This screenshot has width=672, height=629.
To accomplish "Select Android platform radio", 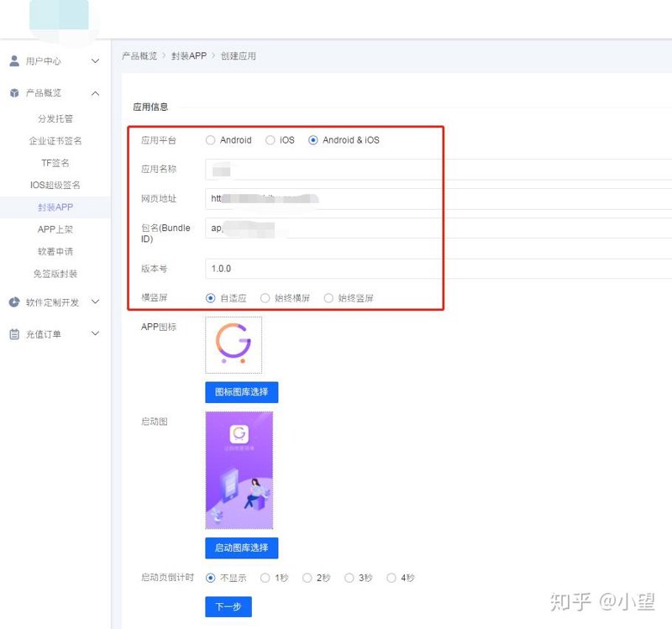I will [x=210, y=140].
